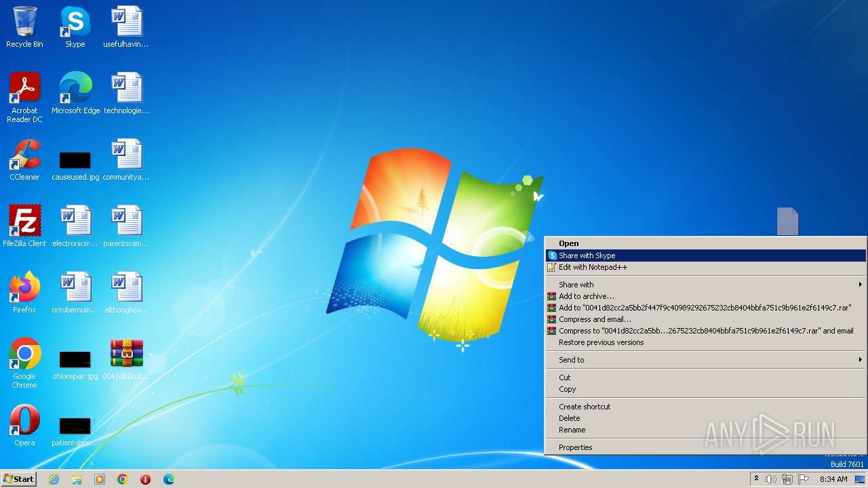Select the usefulhavin Word document icon

(126, 27)
